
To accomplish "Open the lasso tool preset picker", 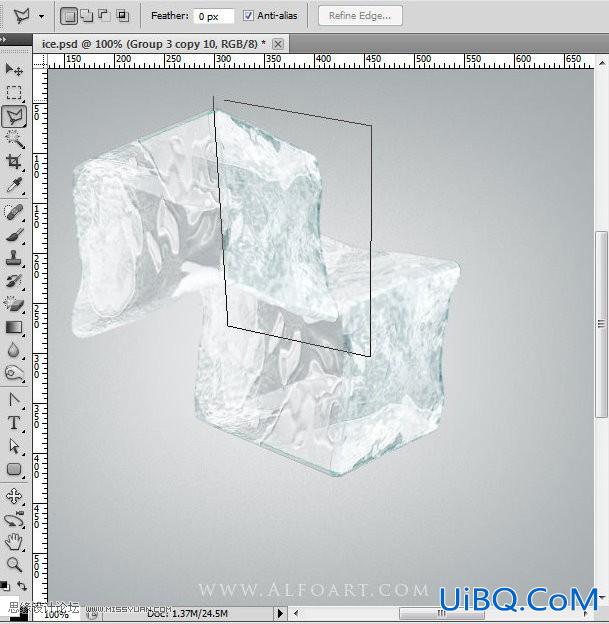I will (x=21, y=16).
